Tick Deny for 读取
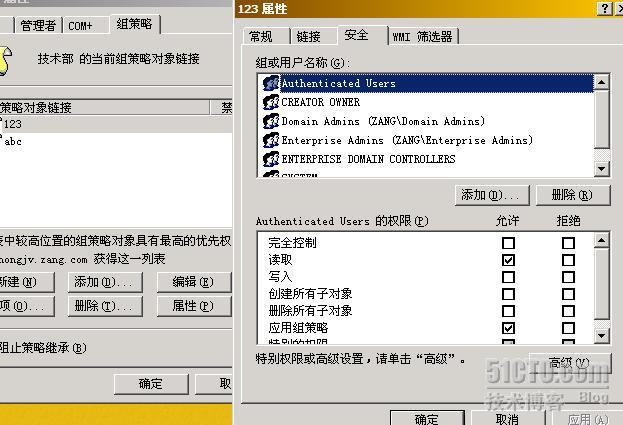 (568, 260)
